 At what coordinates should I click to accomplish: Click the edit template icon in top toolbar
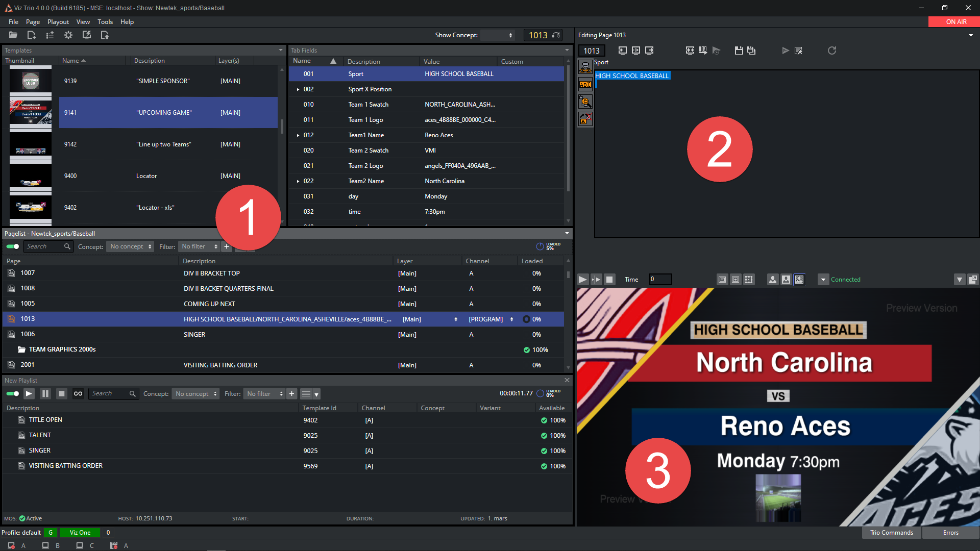click(x=87, y=35)
